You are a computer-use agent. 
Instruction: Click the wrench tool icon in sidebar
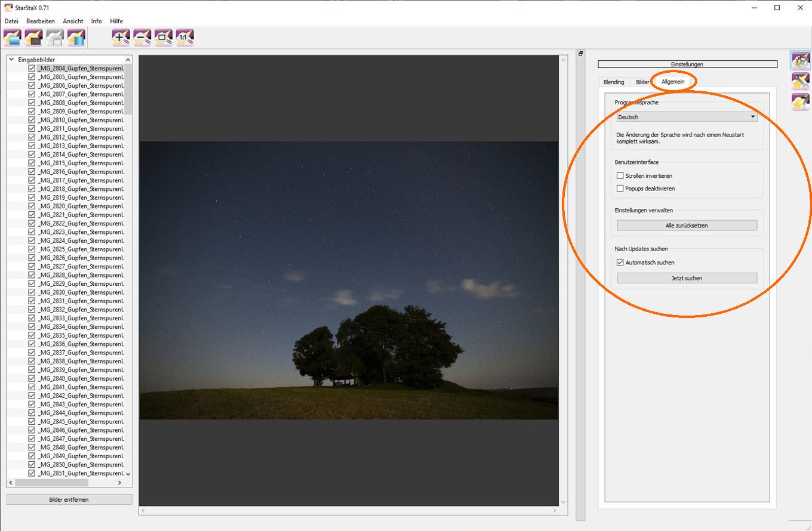click(801, 82)
